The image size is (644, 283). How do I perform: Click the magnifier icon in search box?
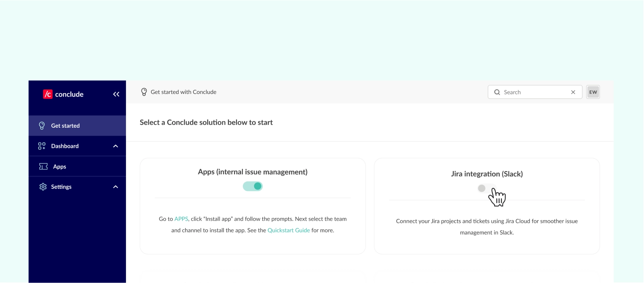pos(497,92)
